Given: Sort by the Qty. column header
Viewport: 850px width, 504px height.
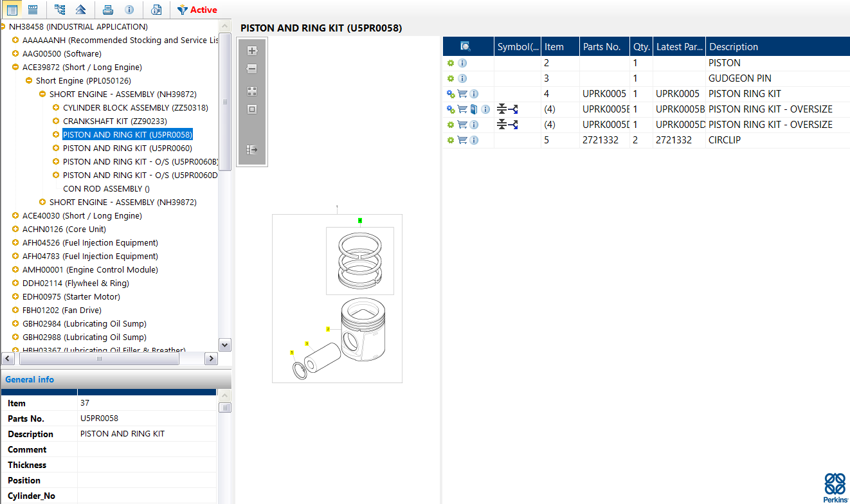Looking at the screenshot, I should 641,46.
